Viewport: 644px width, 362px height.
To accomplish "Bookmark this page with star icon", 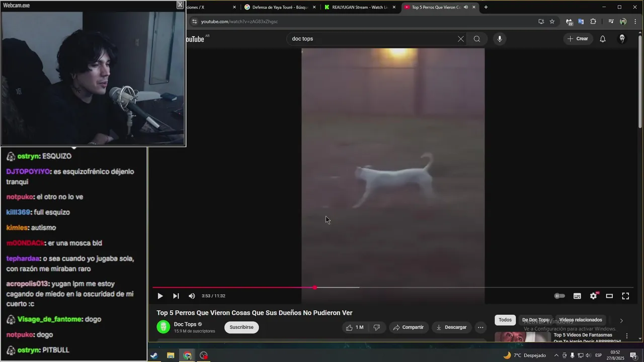I will tap(552, 22).
